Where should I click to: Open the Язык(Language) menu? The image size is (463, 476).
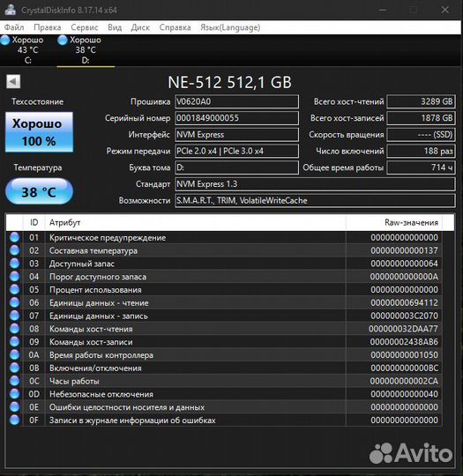pyautogui.click(x=230, y=27)
